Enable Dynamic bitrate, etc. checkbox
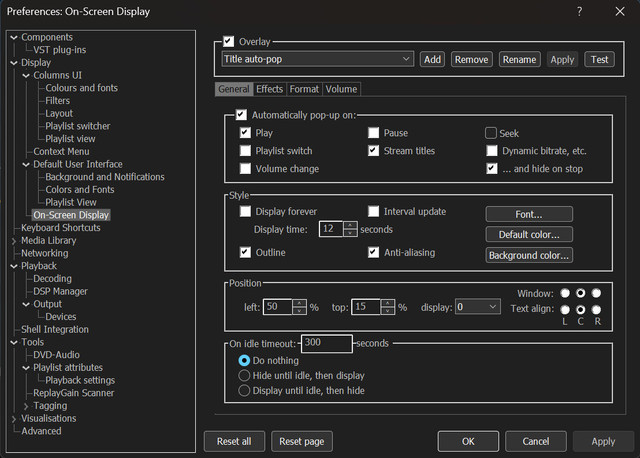This screenshot has width=640, height=458. (492, 151)
